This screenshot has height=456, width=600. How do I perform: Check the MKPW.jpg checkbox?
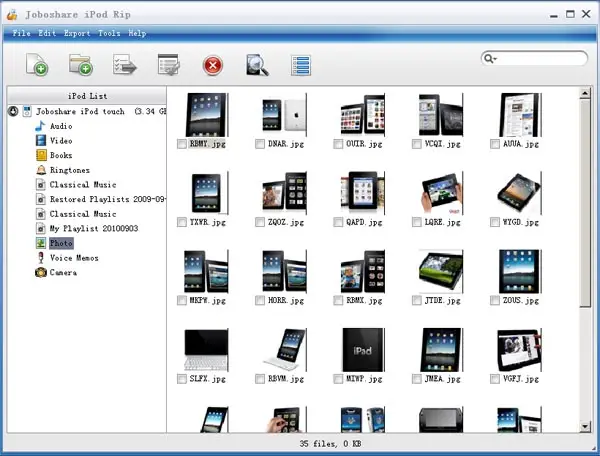click(x=182, y=300)
